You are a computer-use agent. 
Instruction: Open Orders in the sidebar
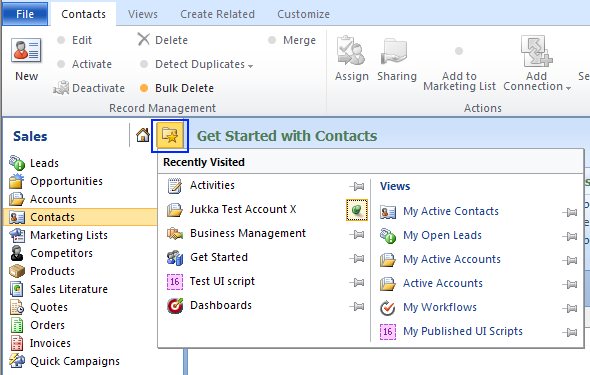tap(37, 325)
